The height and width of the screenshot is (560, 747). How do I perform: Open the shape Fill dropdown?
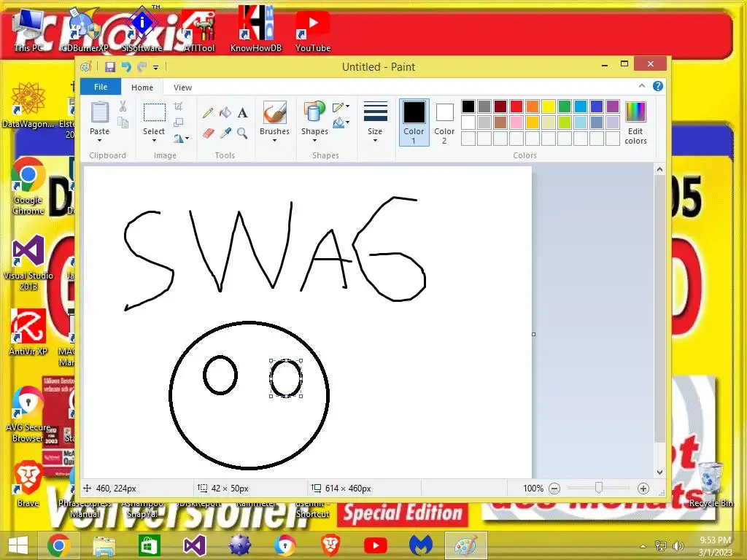[341, 123]
